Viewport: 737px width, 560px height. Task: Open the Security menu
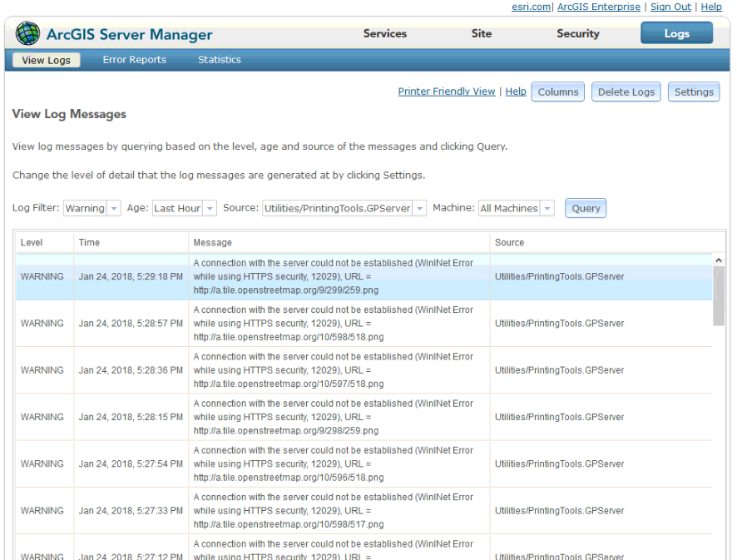[577, 34]
